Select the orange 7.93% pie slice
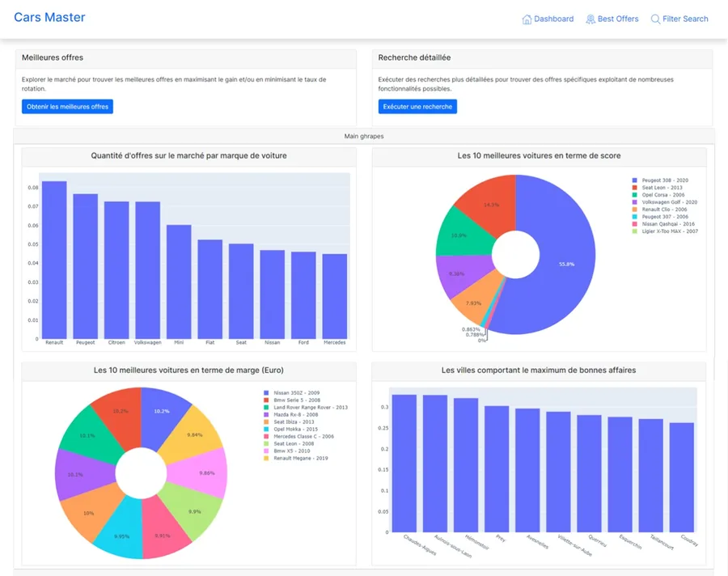Viewport: 728px width, 576px height. [473, 303]
